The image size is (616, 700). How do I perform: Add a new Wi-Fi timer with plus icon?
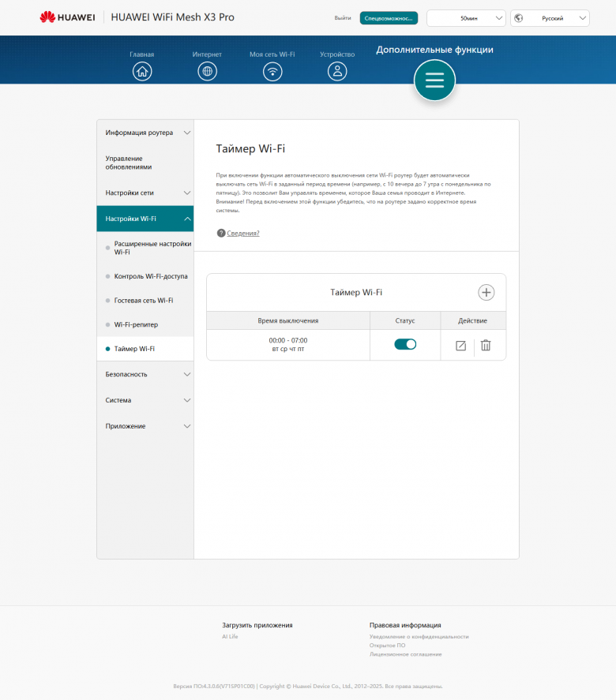[x=486, y=293]
